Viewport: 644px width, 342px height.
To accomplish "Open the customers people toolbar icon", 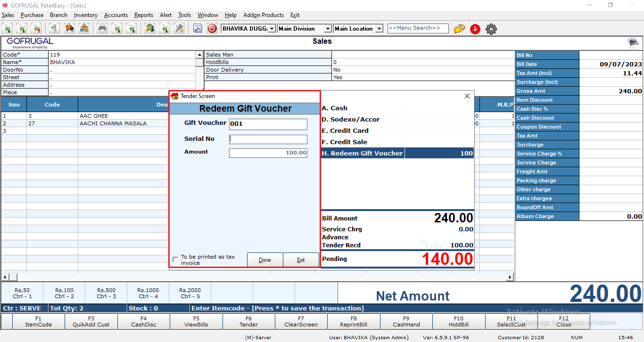I will pos(84,29).
